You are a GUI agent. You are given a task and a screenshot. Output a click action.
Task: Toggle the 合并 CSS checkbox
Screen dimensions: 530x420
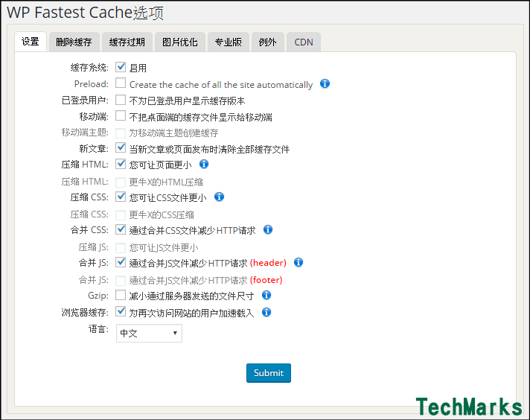click(x=121, y=229)
